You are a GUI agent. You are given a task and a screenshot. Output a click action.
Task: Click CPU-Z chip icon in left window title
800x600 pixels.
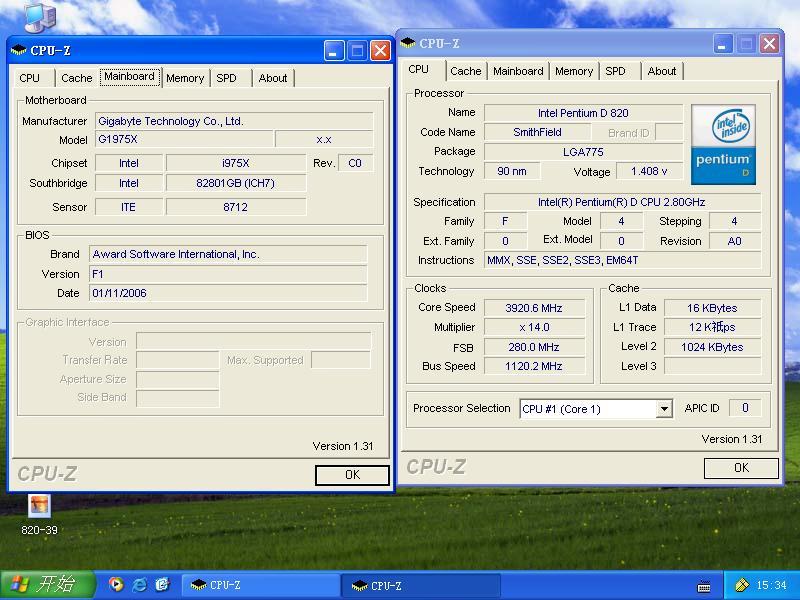[x=19, y=50]
